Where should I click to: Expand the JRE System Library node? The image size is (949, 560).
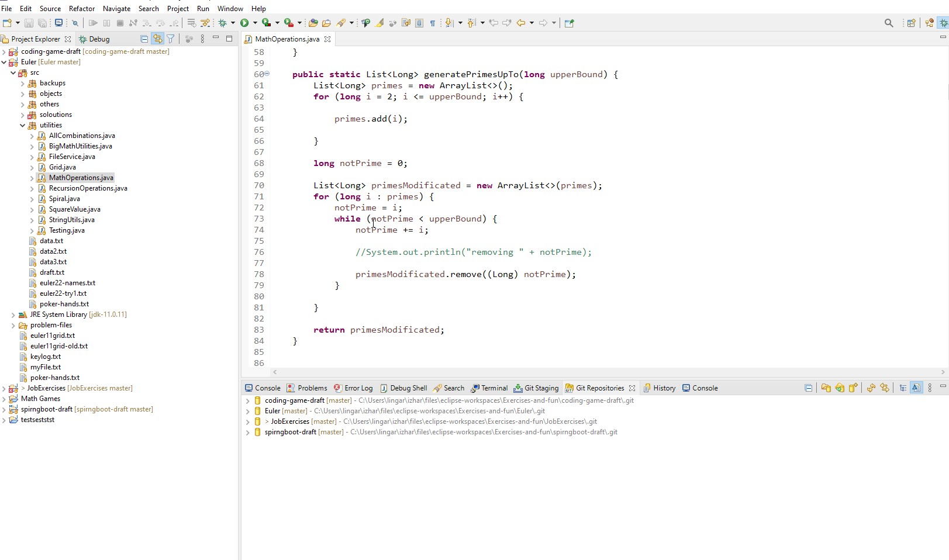click(13, 314)
